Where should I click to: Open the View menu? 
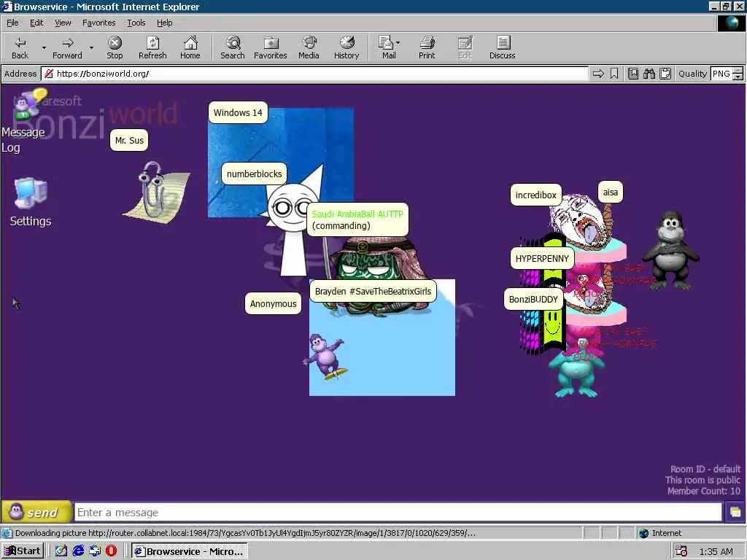pyautogui.click(x=63, y=23)
